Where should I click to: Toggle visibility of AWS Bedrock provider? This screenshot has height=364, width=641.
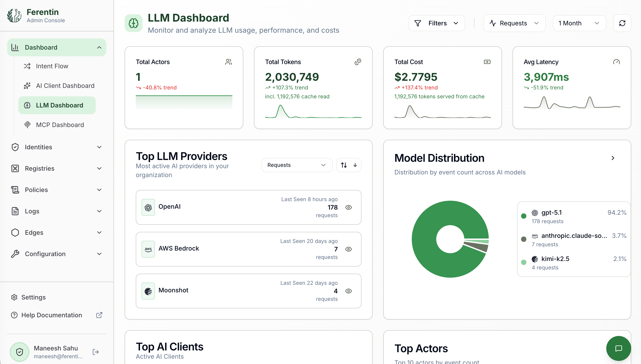[x=349, y=249]
